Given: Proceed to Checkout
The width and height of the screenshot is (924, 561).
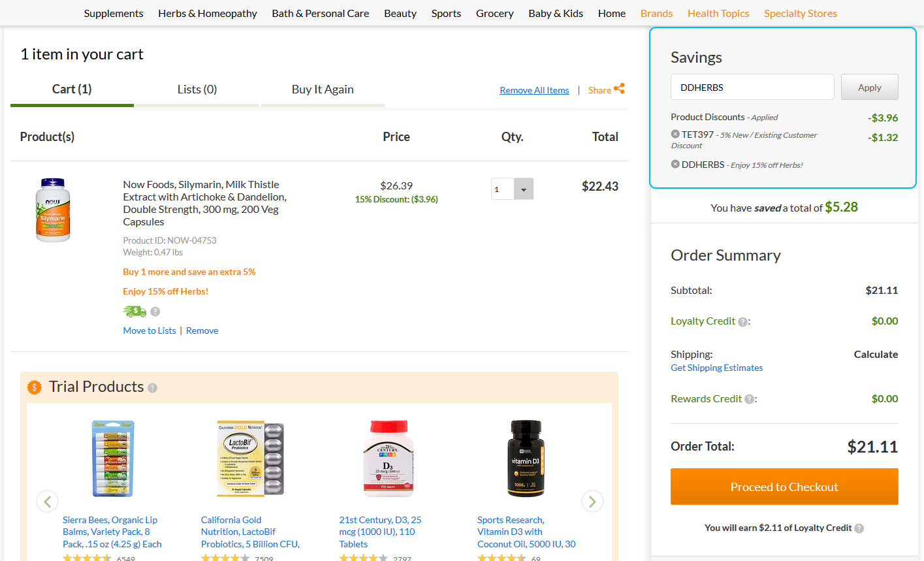Looking at the screenshot, I should point(784,487).
